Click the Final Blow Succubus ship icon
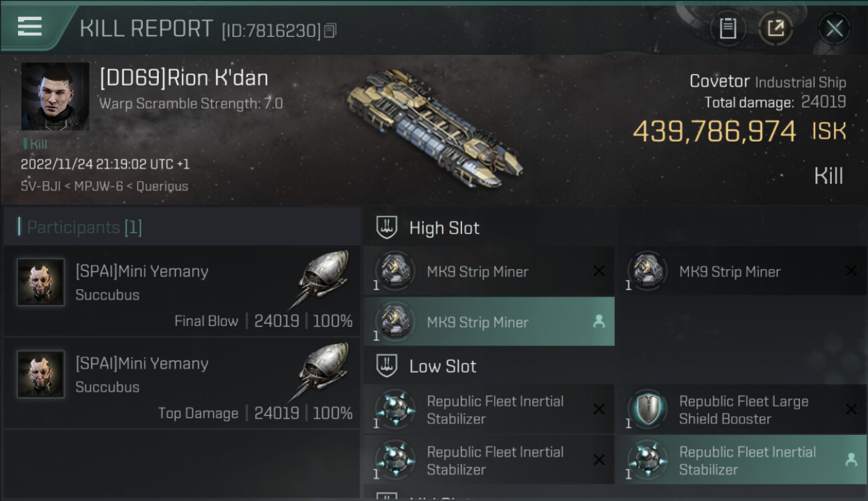Viewport: 868px width, 501px height. click(324, 279)
